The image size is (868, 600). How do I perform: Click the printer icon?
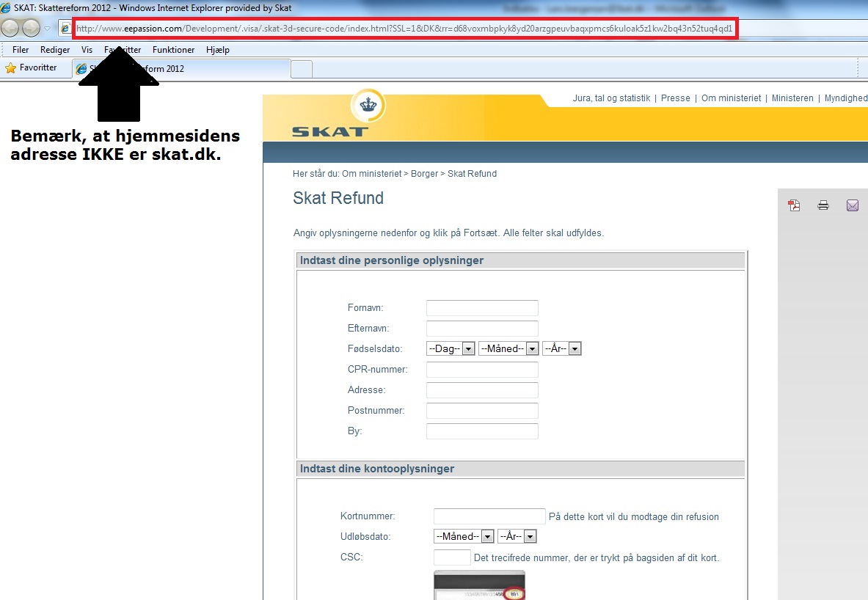click(x=823, y=205)
